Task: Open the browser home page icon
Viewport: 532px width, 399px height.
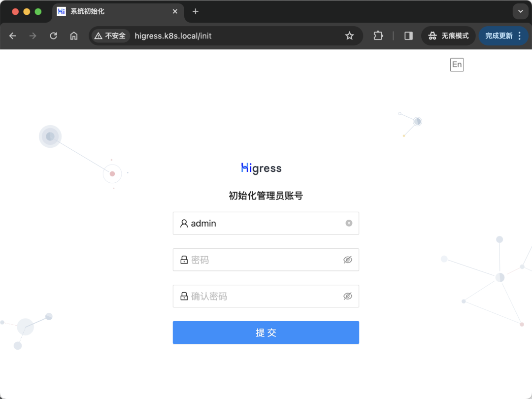Action: [73, 36]
